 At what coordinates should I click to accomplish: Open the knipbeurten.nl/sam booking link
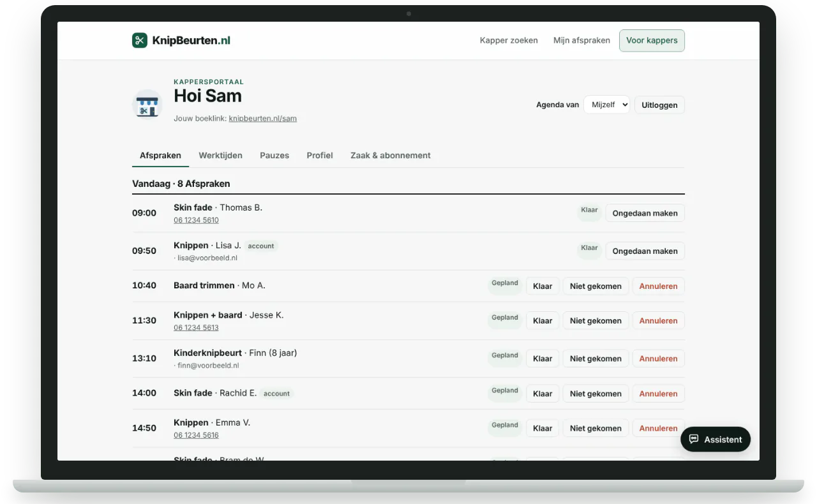262,119
